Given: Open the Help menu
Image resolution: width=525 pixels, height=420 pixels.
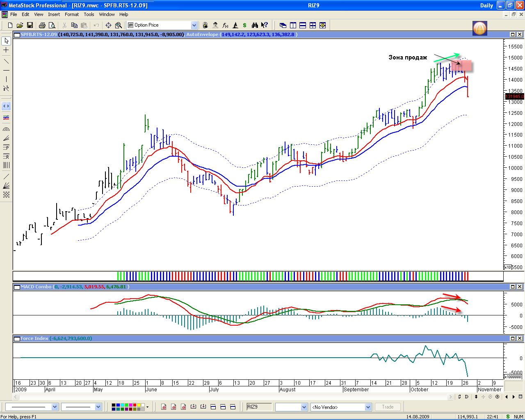Looking at the screenshot, I should 124,14.
